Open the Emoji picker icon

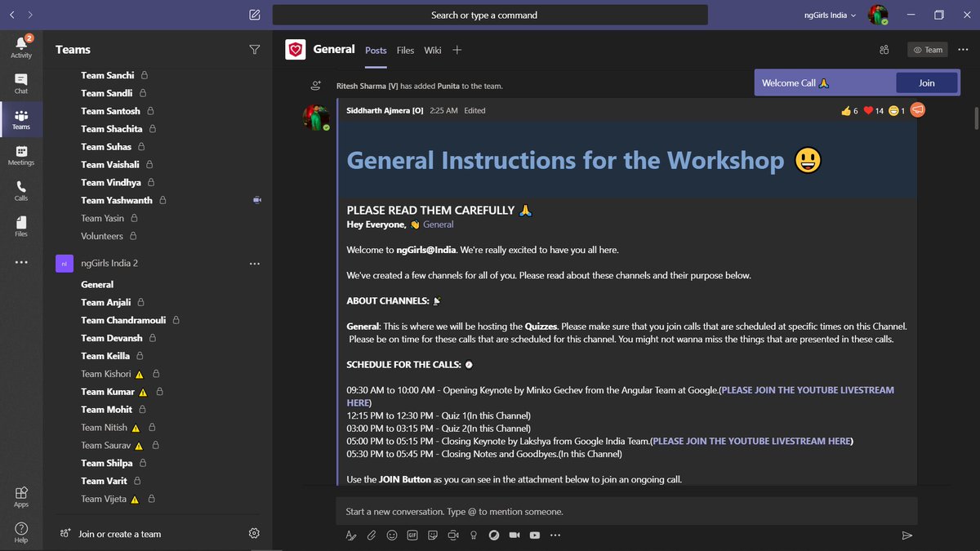click(392, 535)
